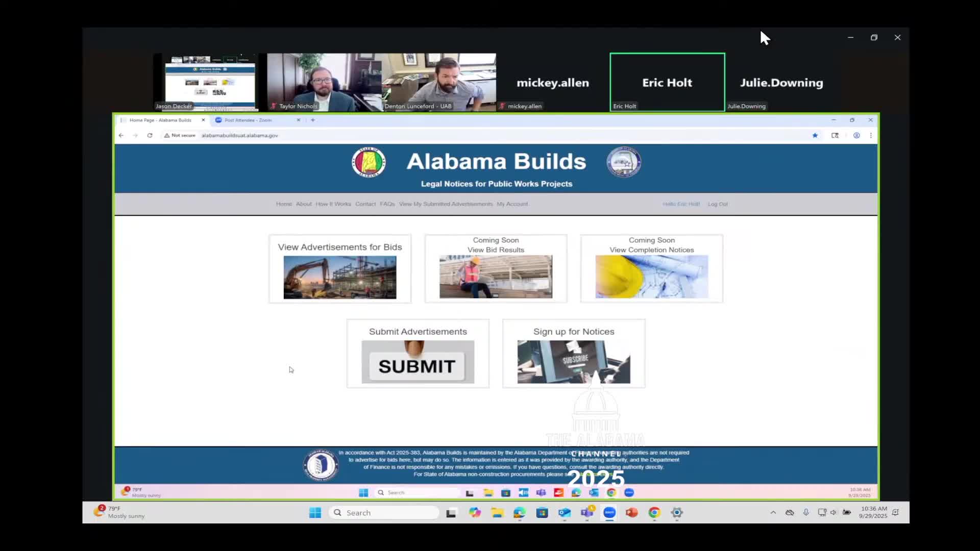This screenshot has width=980, height=551.
Task: Open View My Submitted Advertisements menu item
Action: click(x=446, y=204)
